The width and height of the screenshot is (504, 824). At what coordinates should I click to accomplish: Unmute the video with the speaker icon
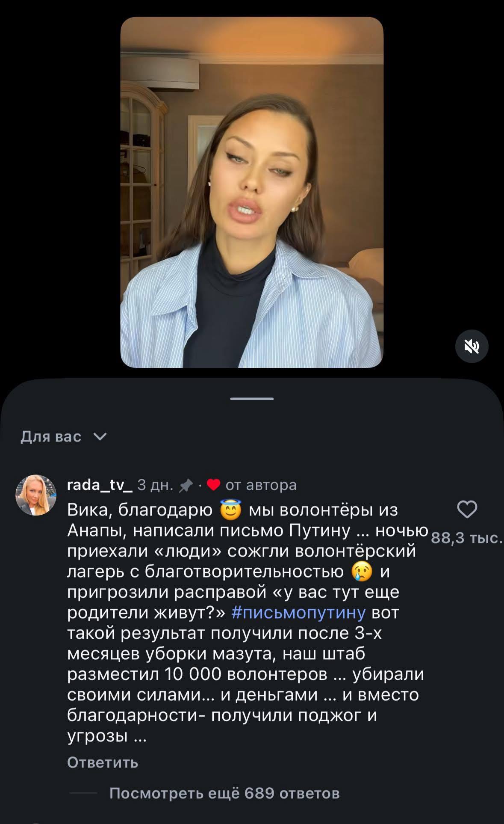[x=472, y=347]
